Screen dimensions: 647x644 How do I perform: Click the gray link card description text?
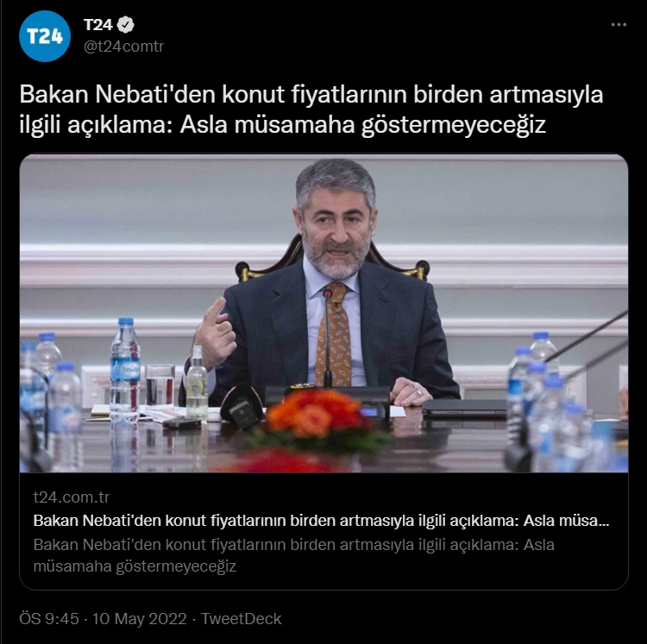[x=294, y=555]
